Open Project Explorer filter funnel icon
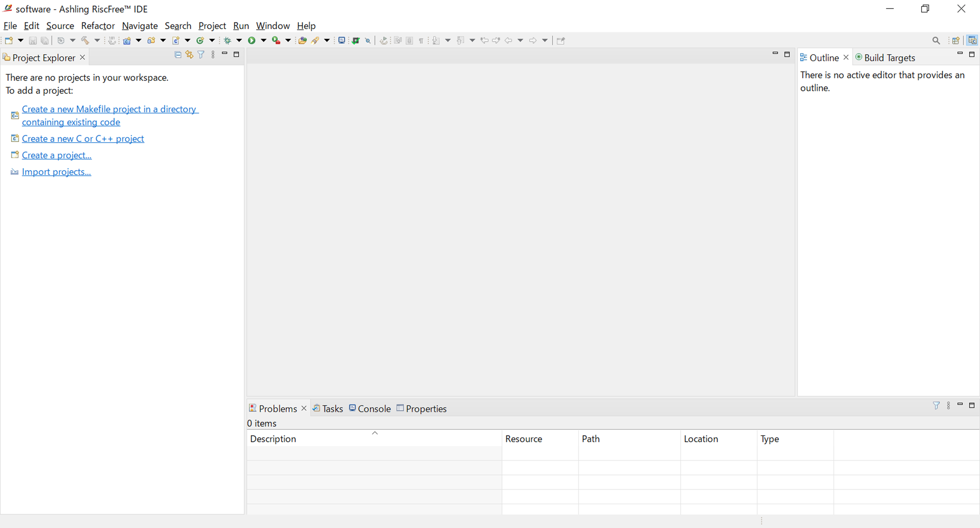 (x=201, y=54)
